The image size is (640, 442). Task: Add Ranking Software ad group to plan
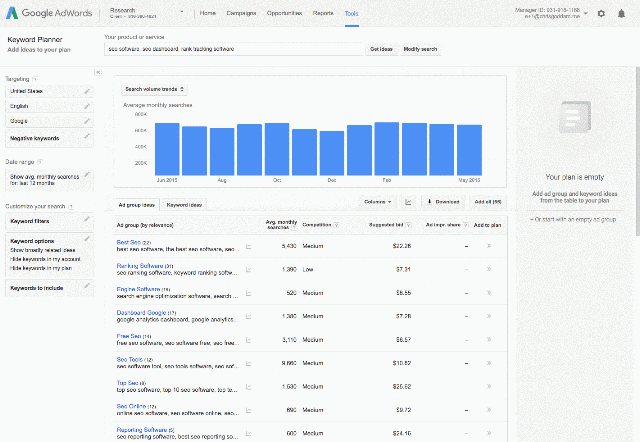[489, 269]
